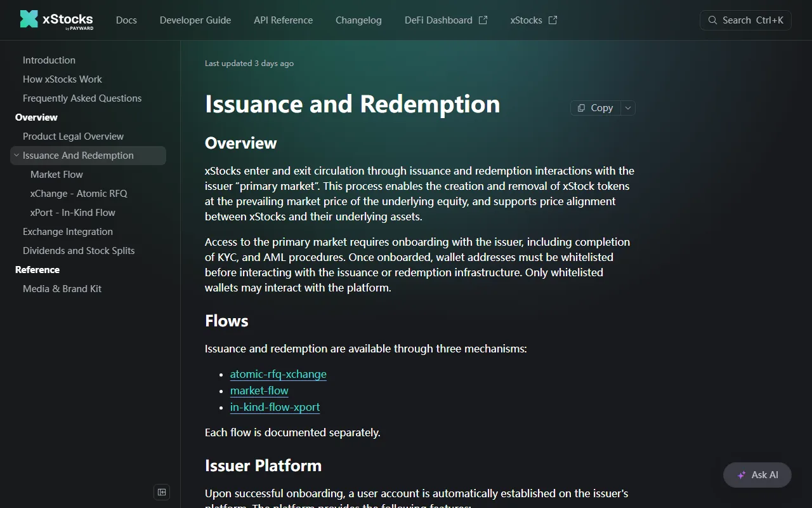Switch to the API Reference tab
Screen dimensions: 812x508
point(283,20)
